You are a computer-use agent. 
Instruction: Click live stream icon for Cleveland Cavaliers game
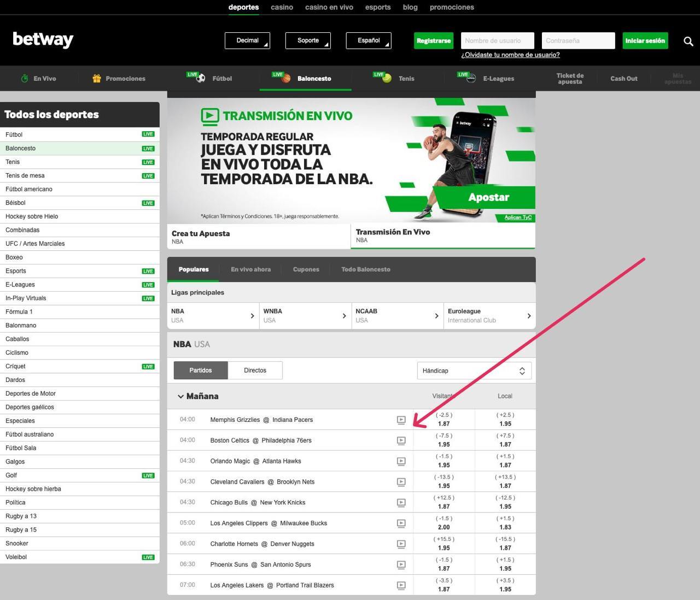click(401, 482)
